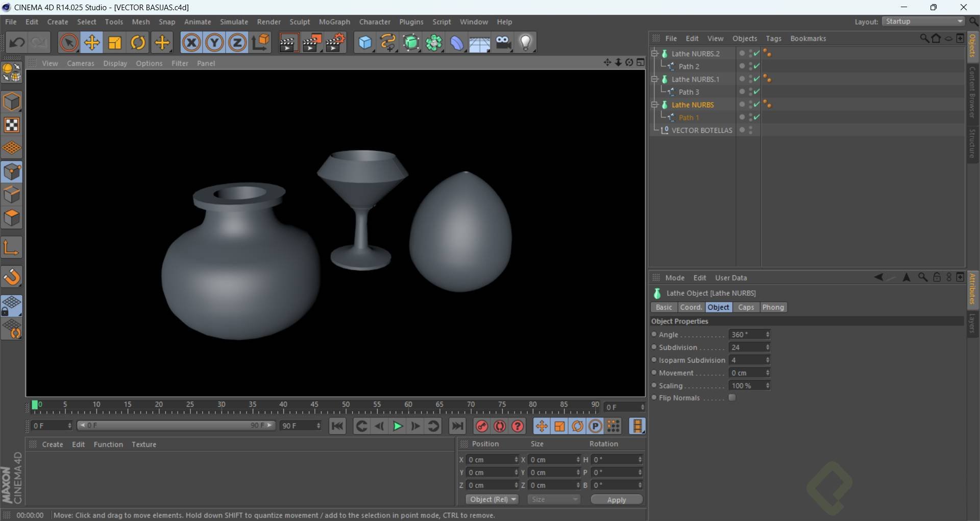Image resolution: width=980 pixels, height=521 pixels.
Task: Collapse the Lathe NURBS.1 tree node
Action: (654, 79)
